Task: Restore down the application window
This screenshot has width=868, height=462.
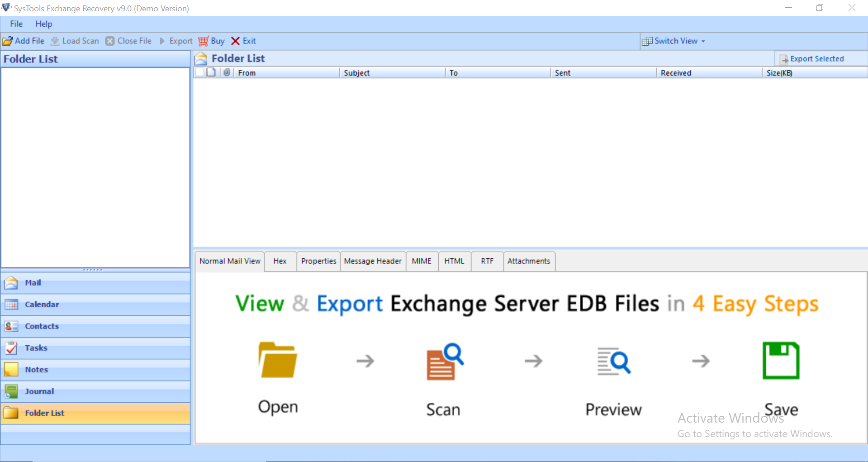Action: tap(820, 8)
